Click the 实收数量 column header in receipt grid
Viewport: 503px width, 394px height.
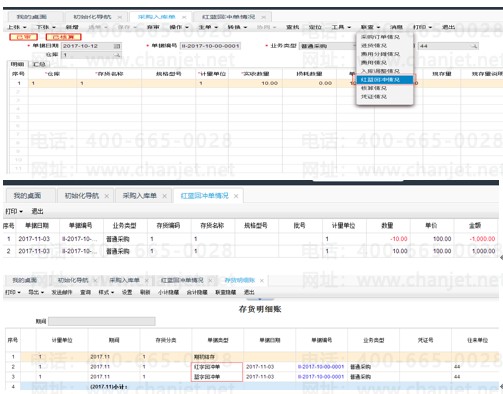pyautogui.click(x=256, y=74)
